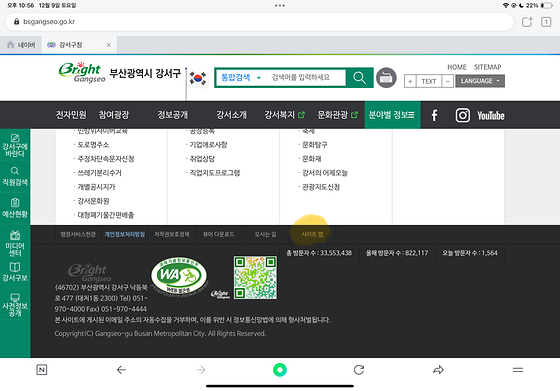Screen dimensions: 560x391
Task: Open the 참여광장 menu
Action: [x=114, y=115]
